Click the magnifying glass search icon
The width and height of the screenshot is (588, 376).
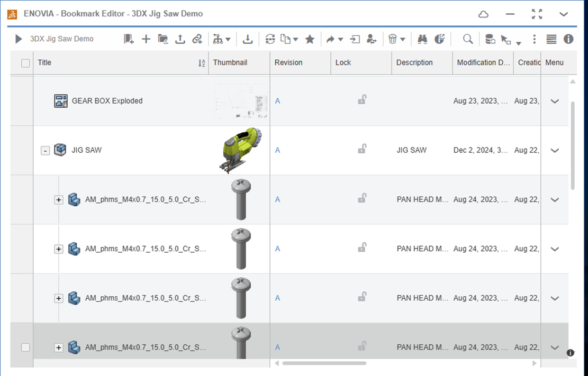click(x=468, y=39)
